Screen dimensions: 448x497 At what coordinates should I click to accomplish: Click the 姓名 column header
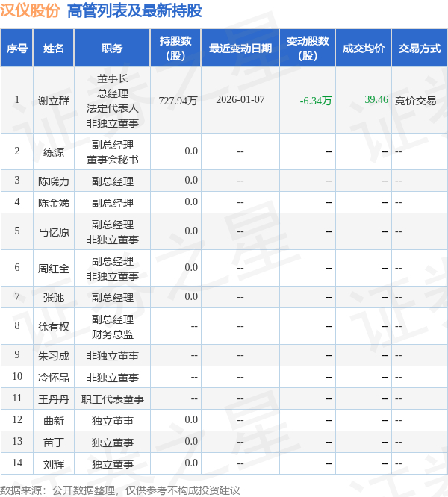pos(54,49)
